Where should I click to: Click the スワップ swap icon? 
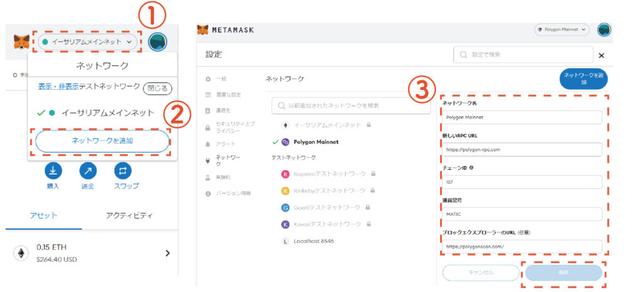coord(123,171)
